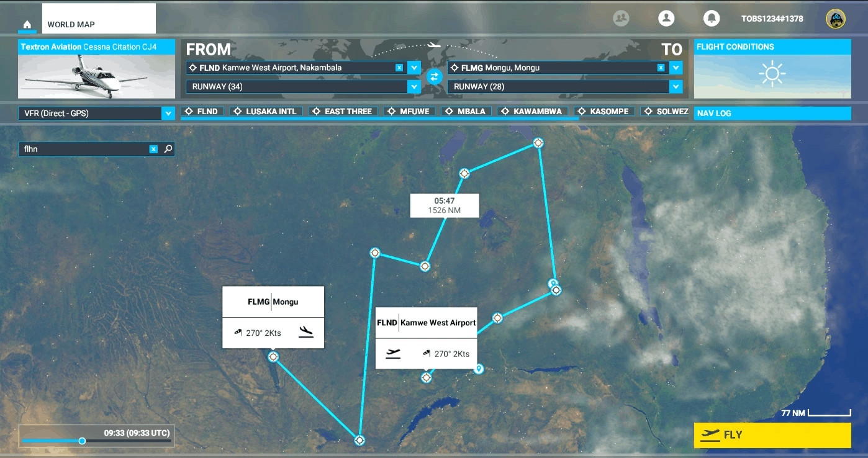
Task: Open the VFR (Direct - GPS) flight plan dropdown
Action: [x=167, y=114]
